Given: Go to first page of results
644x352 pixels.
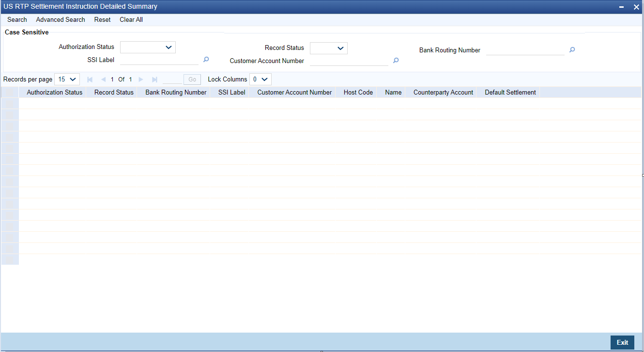Looking at the screenshot, I should pyautogui.click(x=90, y=80).
